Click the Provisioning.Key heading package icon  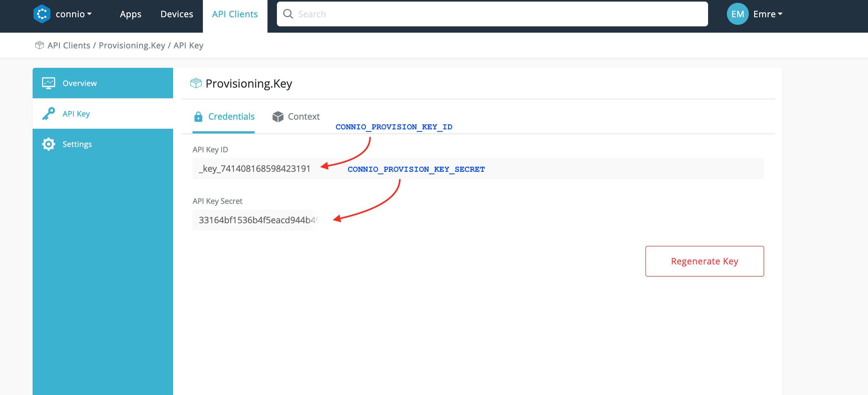196,83
